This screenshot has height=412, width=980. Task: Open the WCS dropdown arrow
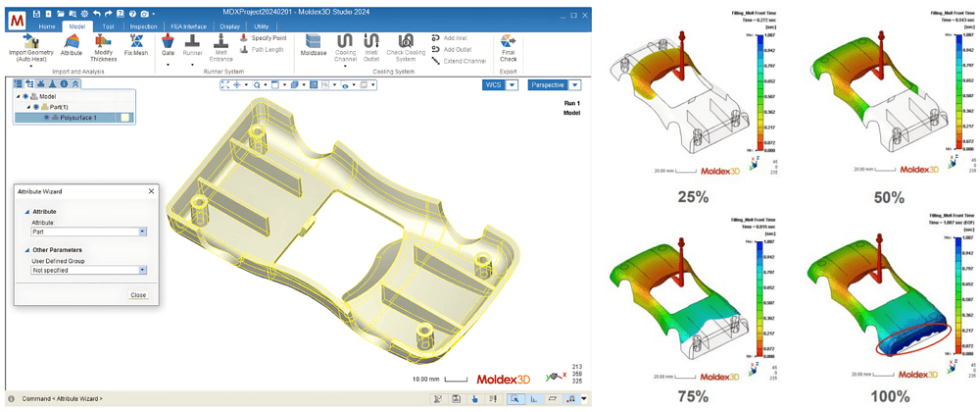512,85
